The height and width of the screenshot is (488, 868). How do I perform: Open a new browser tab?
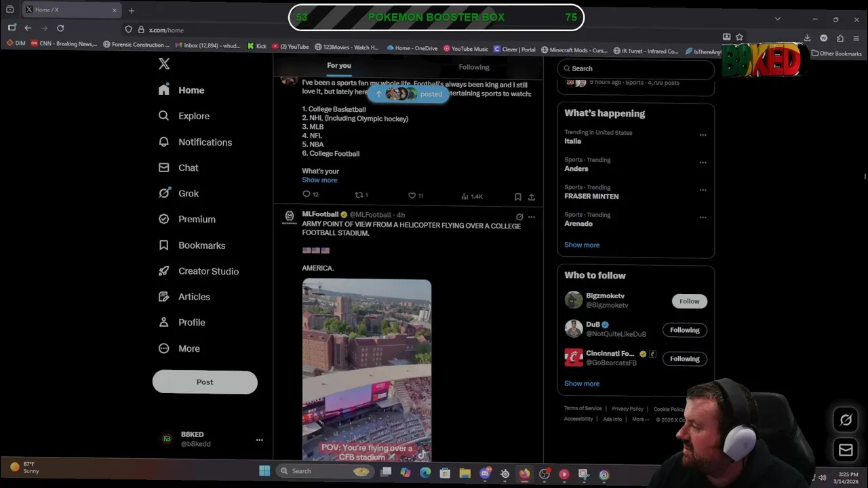[132, 10]
